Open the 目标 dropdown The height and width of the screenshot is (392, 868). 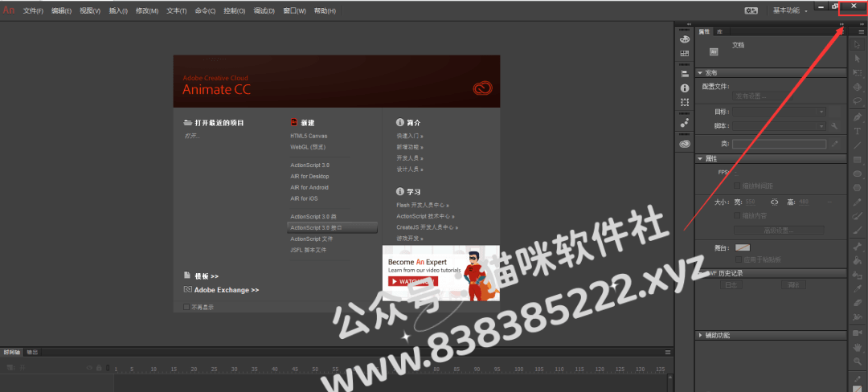point(780,112)
